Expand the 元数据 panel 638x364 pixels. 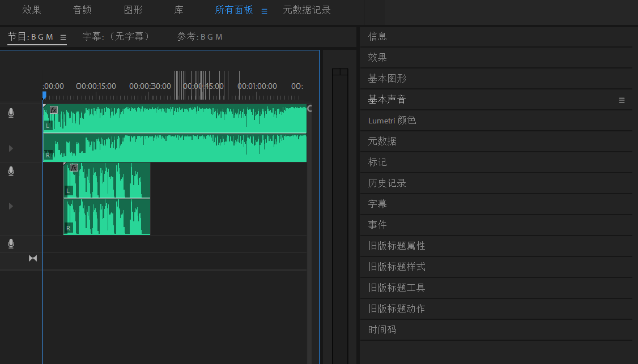pyautogui.click(x=496, y=141)
